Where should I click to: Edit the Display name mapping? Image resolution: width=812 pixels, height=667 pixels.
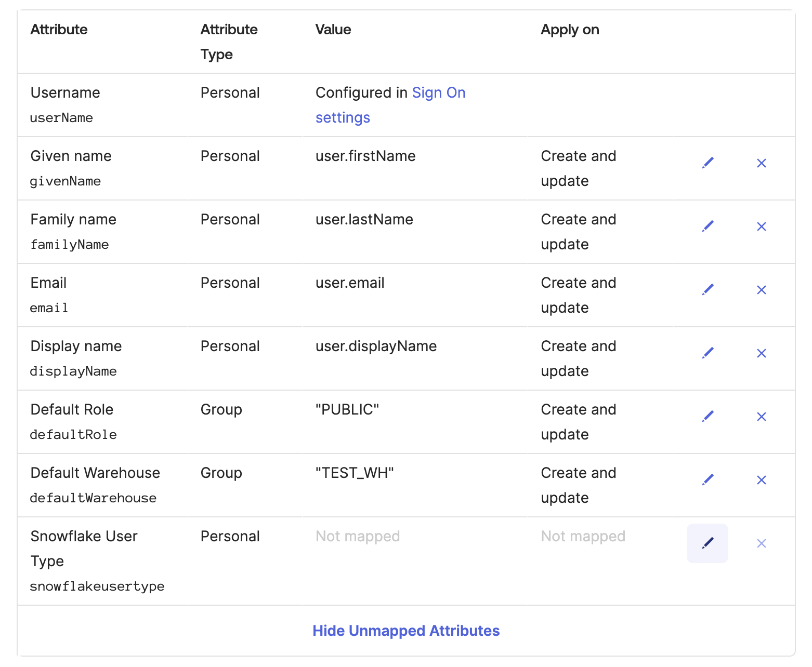click(708, 353)
